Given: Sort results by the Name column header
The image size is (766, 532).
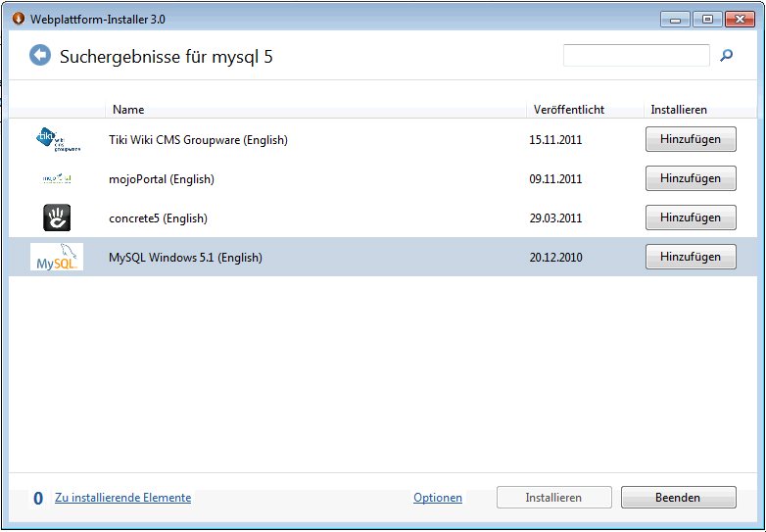Looking at the screenshot, I should pyautogui.click(x=128, y=110).
